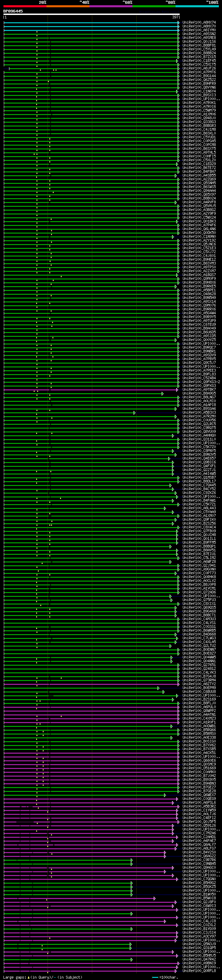The image size is (222, 980).
Task: Select hit label UniRef100_C4LJI8
Action: 199,921
